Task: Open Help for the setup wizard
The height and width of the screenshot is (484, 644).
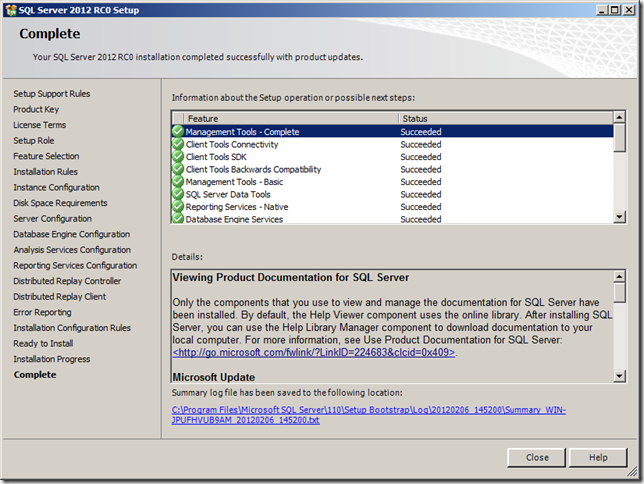Action: pyautogui.click(x=598, y=457)
